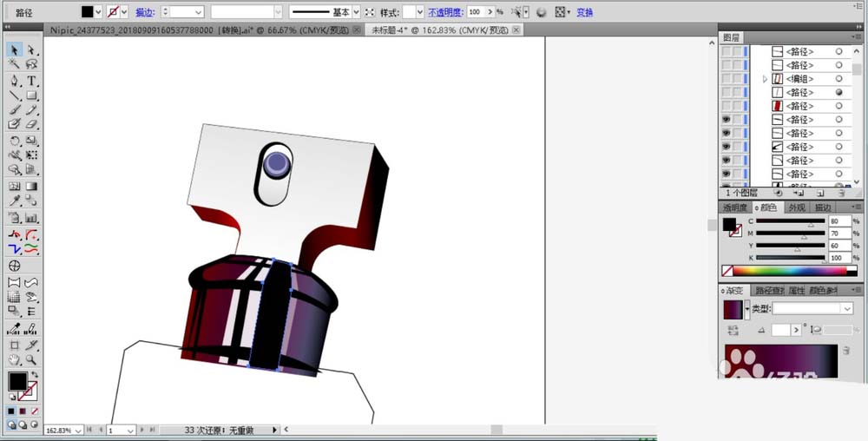
Task: Click the create new layer icon
Action: (820, 193)
